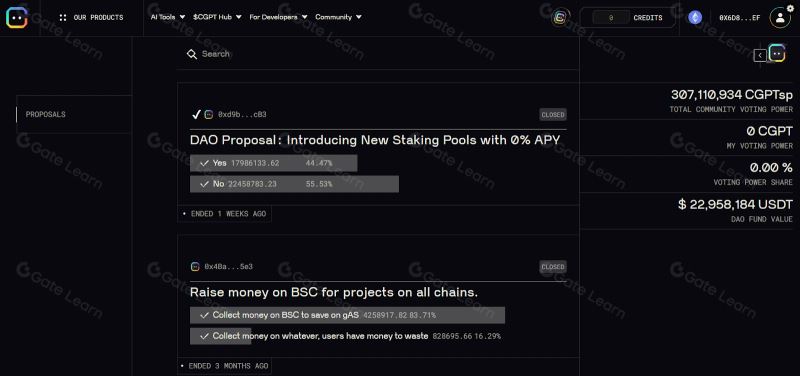
Task: Click the proposer avatar next to 0x4Ba...5e3
Action: [195, 267]
